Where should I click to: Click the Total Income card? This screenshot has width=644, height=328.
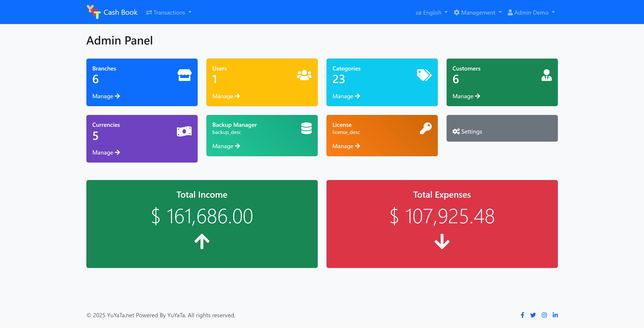tap(202, 224)
